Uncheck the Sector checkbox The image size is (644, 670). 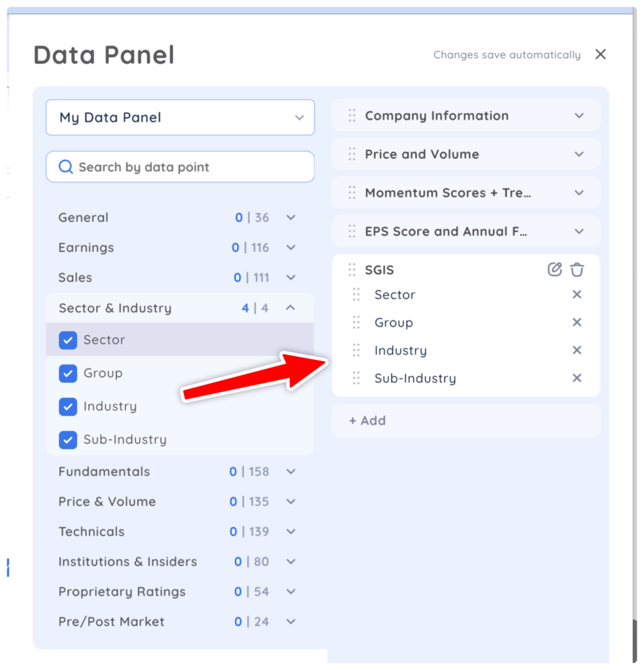click(68, 340)
